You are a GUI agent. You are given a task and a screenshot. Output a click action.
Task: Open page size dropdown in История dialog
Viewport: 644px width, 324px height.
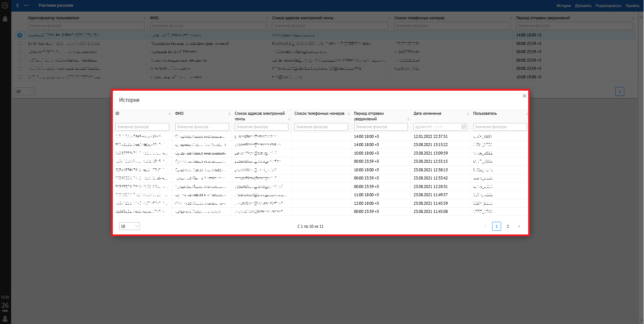coord(129,226)
